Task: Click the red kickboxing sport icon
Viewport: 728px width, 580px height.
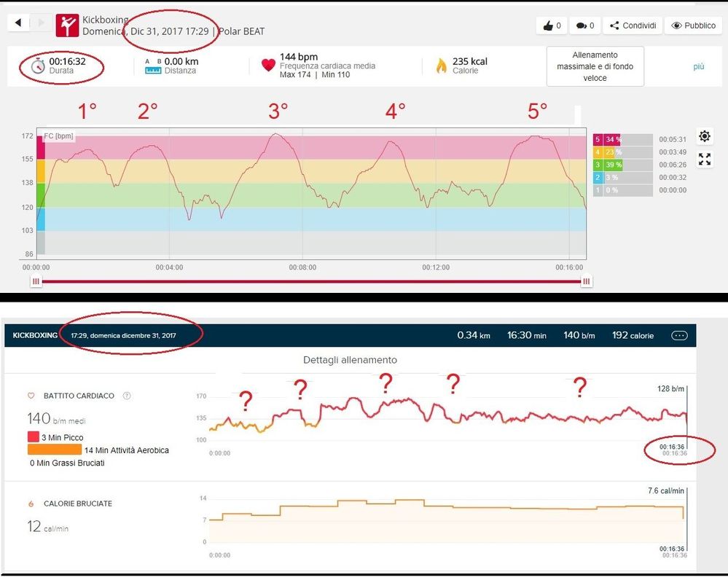Action: pyautogui.click(x=67, y=24)
